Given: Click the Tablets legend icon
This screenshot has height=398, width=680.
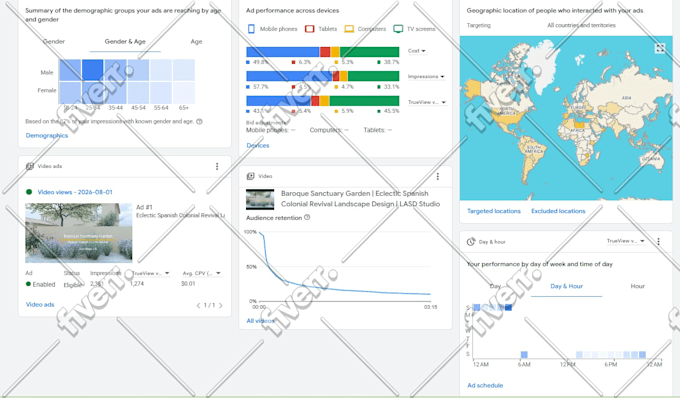Looking at the screenshot, I should (309, 29).
